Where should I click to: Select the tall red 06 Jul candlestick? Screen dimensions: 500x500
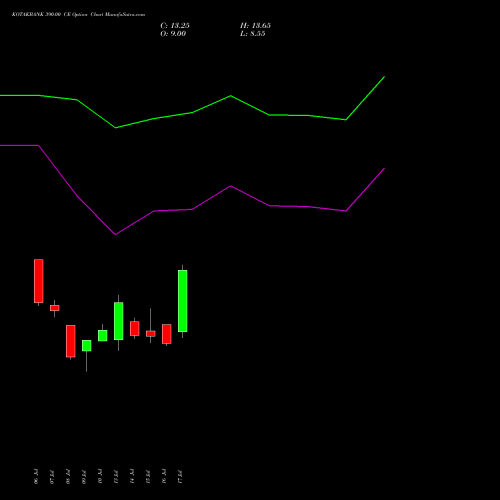point(39,281)
